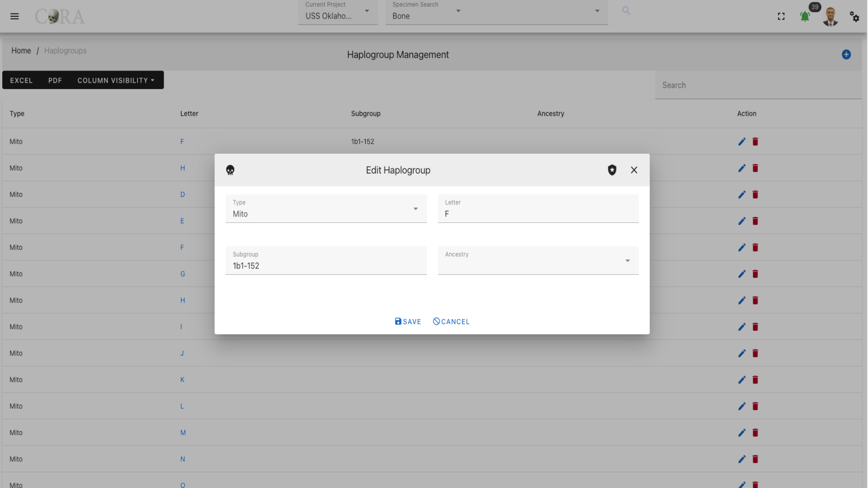Open the hamburger navigation menu
The width and height of the screenshot is (868, 488).
[14, 16]
